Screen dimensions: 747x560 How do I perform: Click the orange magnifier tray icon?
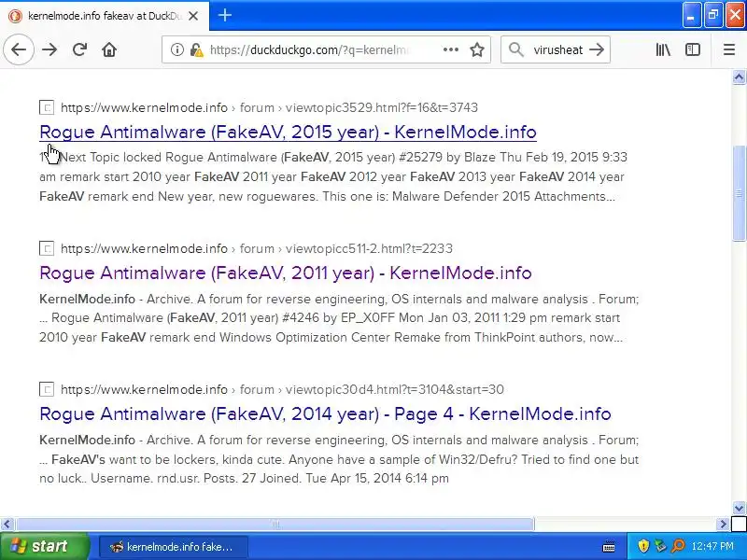point(678,546)
